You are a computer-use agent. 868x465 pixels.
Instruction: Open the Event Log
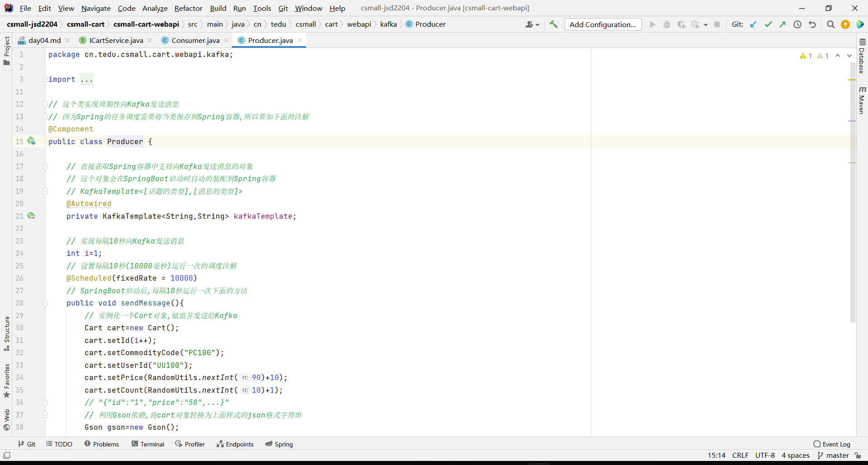pos(832,444)
